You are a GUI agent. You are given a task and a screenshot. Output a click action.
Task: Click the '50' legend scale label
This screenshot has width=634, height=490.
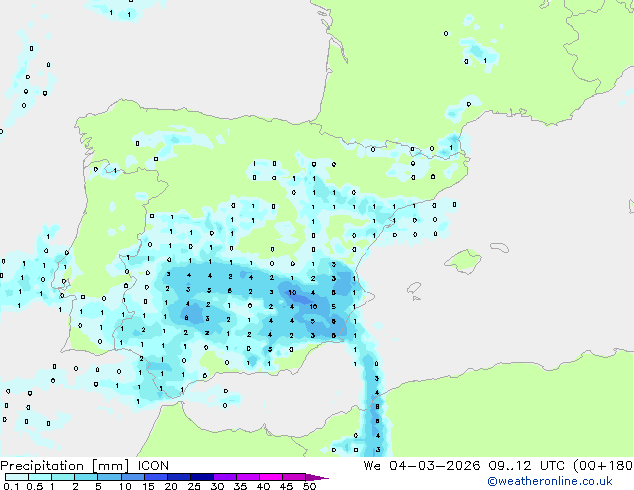[x=309, y=486]
